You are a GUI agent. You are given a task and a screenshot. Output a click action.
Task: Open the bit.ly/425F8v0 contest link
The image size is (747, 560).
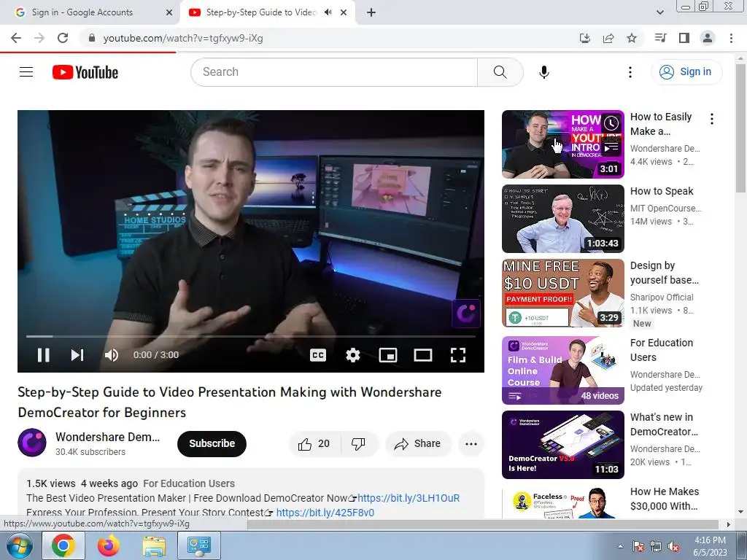325,513
